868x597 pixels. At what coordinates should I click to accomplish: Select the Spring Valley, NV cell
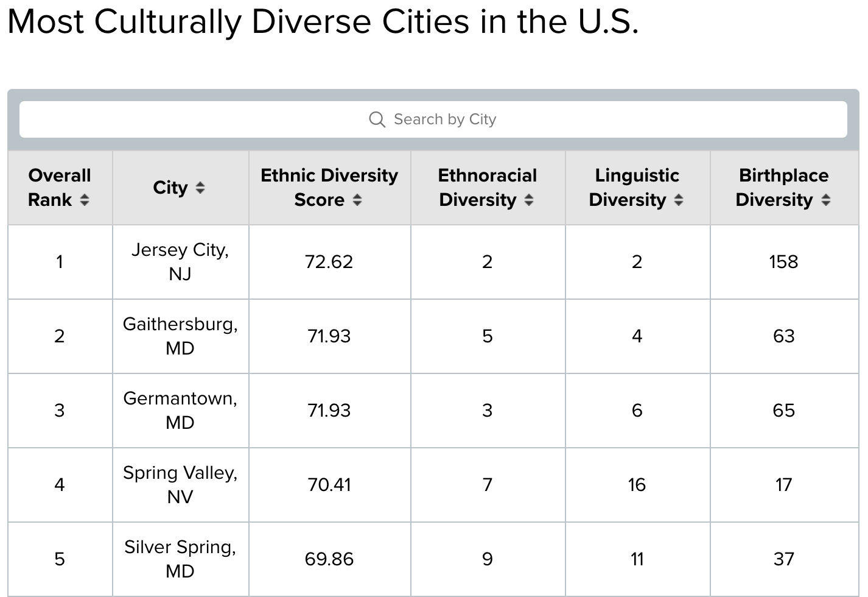(180, 485)
